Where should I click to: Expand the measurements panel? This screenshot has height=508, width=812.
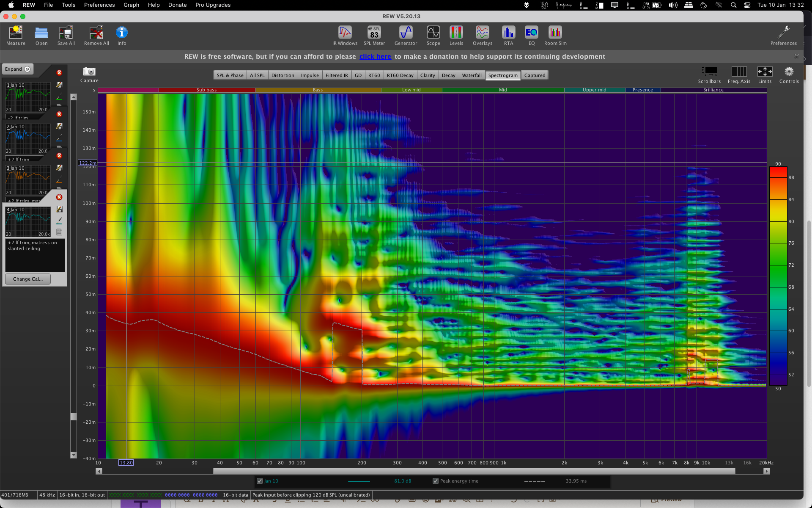(18, 69)
